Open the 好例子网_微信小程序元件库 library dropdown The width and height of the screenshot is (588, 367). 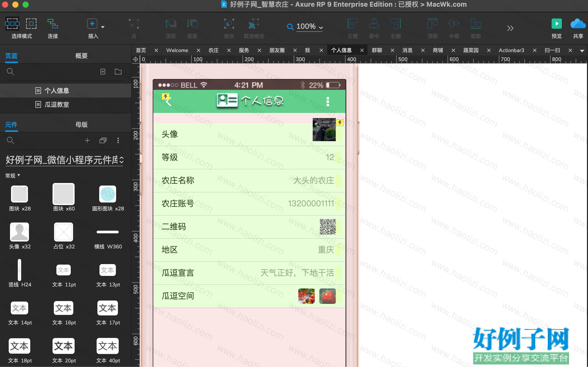[65, 160]
